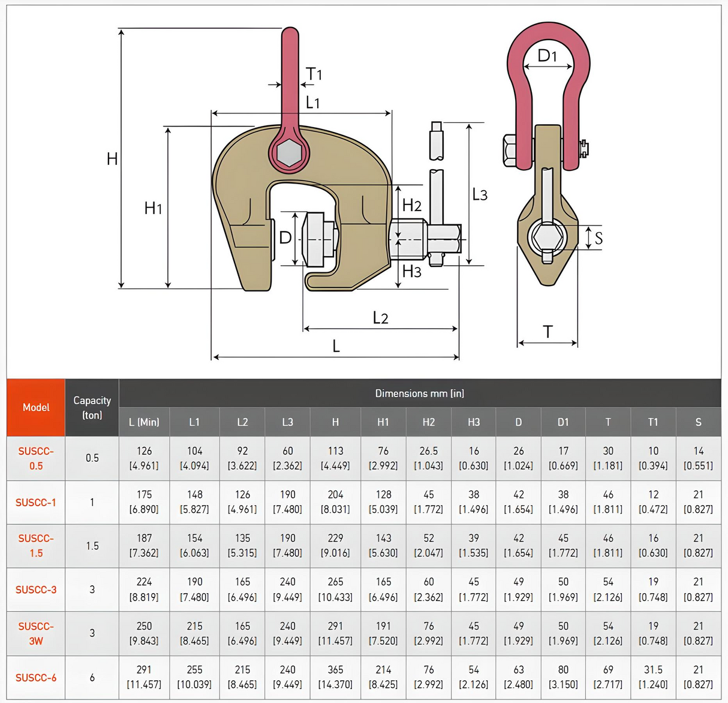The width and height of the screenshot is (728, 703).
Task: Click the clamp pad marked with dimension D
Action: [x=316, y=238]
